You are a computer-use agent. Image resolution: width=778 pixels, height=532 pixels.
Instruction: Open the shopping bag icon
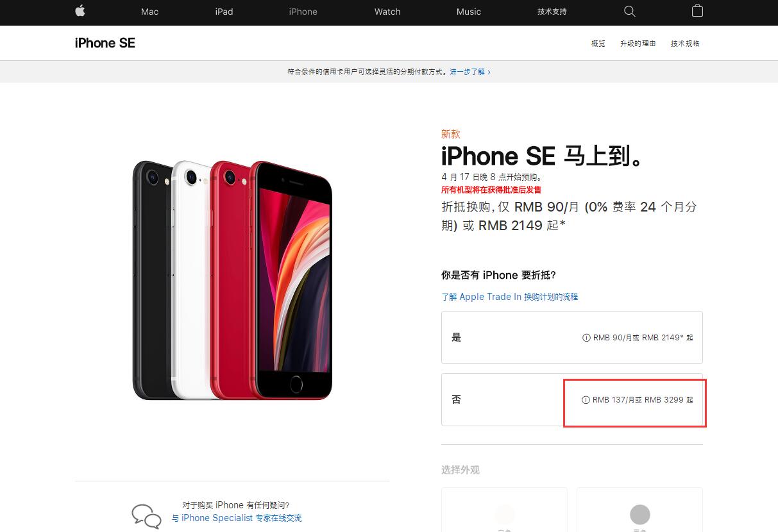(697, 11)
